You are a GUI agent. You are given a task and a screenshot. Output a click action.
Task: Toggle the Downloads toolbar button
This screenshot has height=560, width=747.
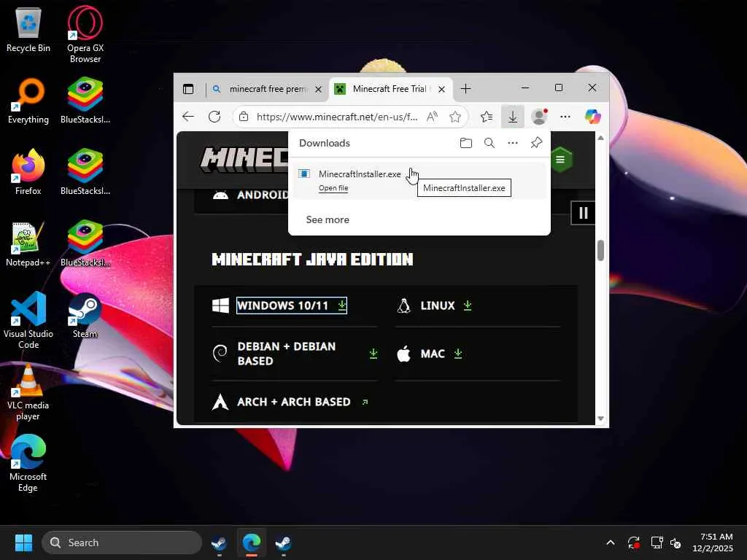[x=513, y=117]
